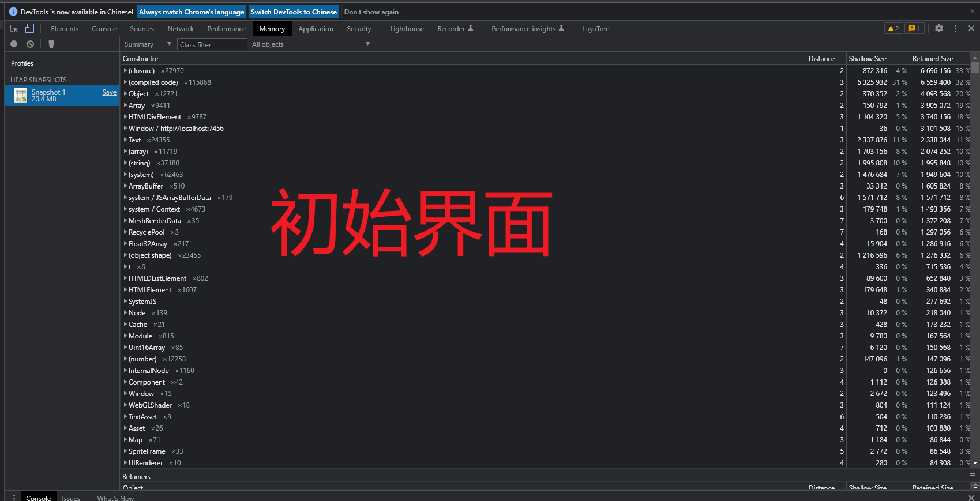Select the Window / http://localhost:7456 row
The height and width of the screenshot is (501, 980).
click(x=546, y=128)
